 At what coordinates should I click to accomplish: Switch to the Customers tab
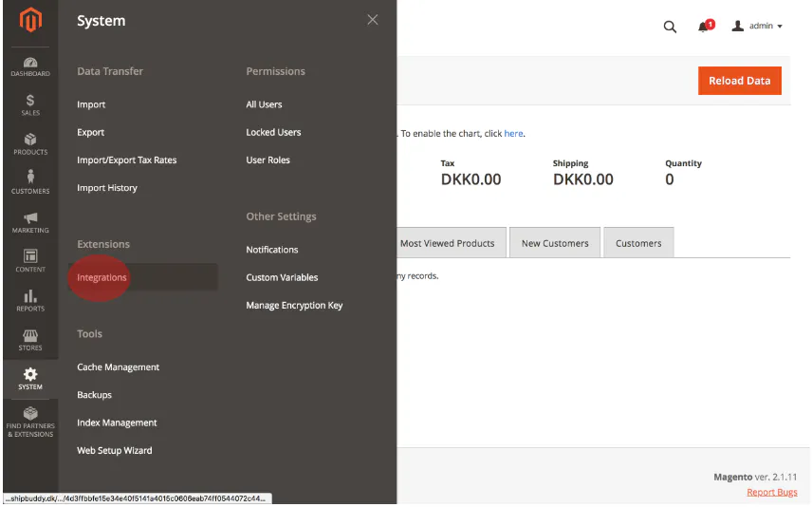(x=638, y=243)
